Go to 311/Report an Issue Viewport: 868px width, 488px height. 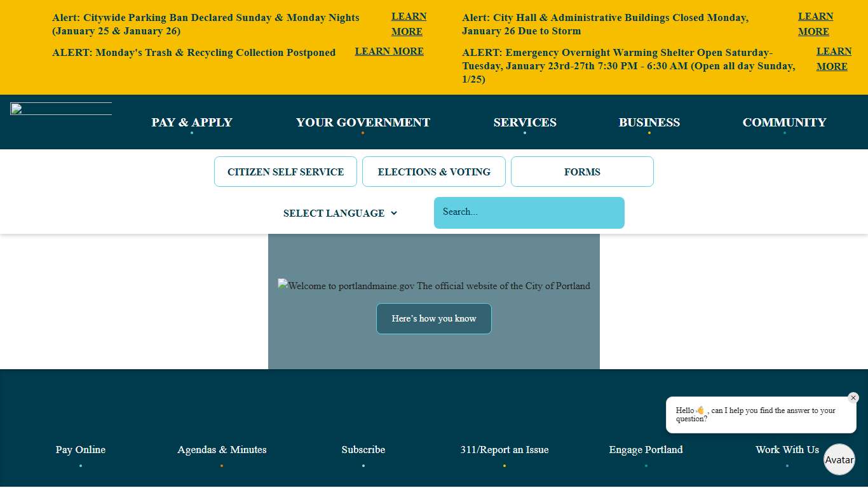point(505,450)
